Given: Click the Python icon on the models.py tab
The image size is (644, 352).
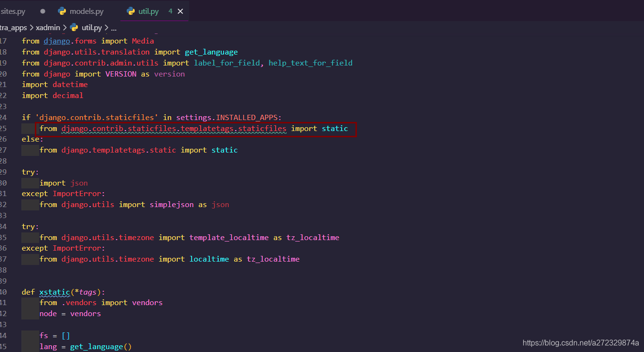Looking at the screenshot, I should [x=62, y=11].
